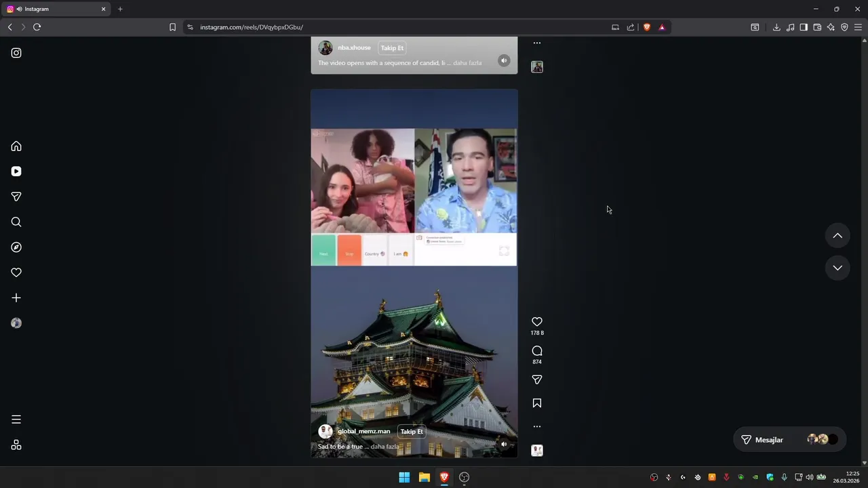Bookmark this page in address bar
The height and width of the screenshot is (488, 868).
click(172, 27)
